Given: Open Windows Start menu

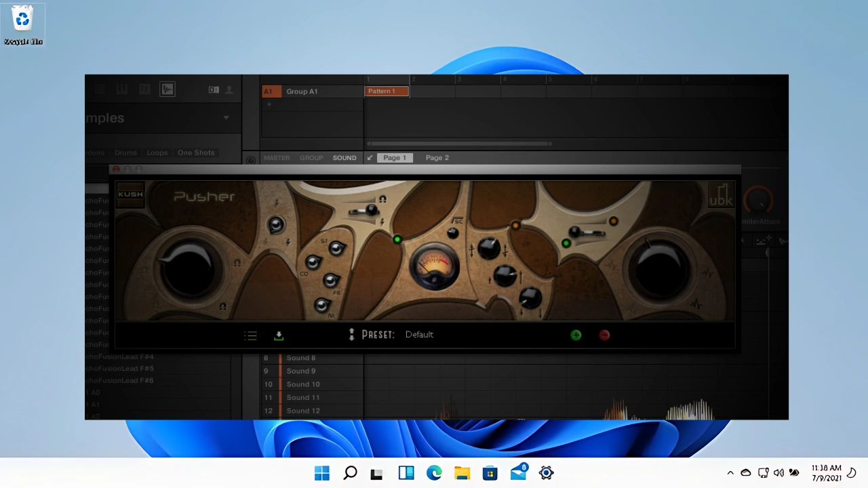Looking at the screenshot, I should click(322, 473).
